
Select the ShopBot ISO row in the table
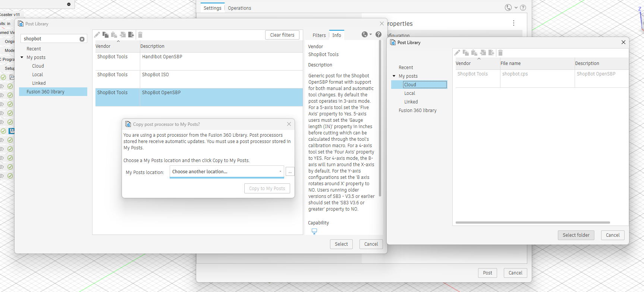tap(199, 79)
